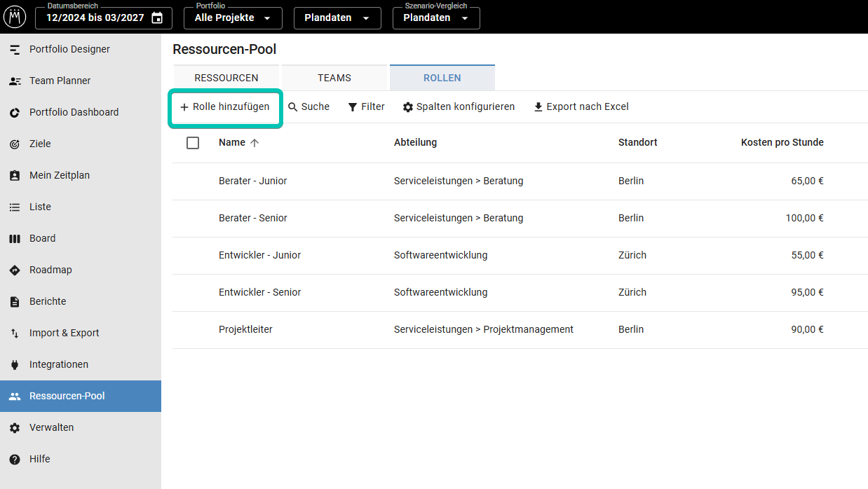Open the first Plandaten dropdown

pyautogui.click(x=337, y=18)
